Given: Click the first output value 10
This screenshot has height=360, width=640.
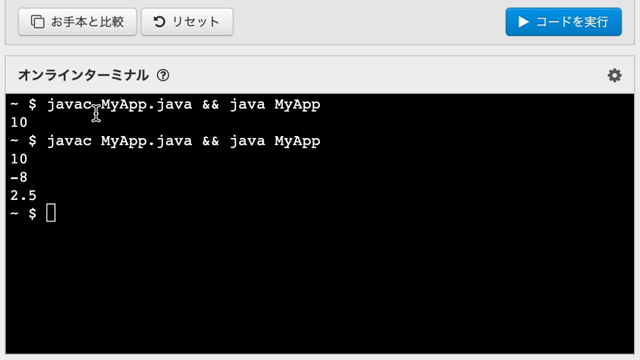Looking at the screenshot, I should tap(19, 122).
